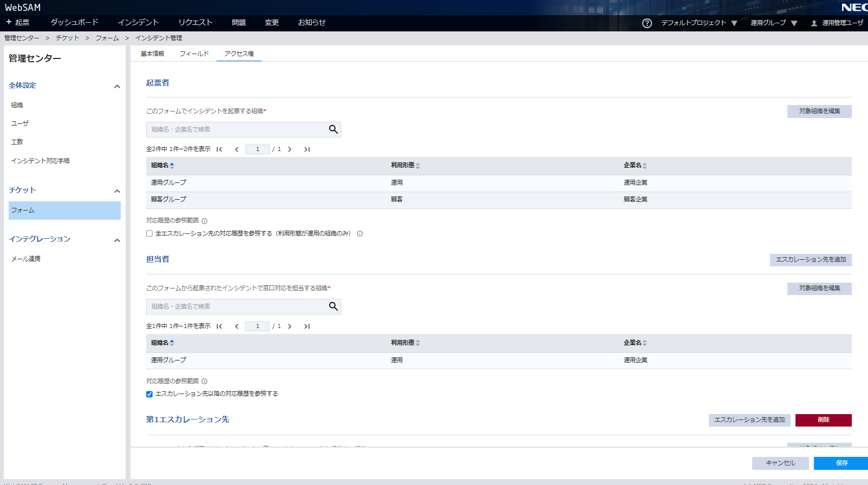Open the インシデント menu

click(x=138, y=23)
